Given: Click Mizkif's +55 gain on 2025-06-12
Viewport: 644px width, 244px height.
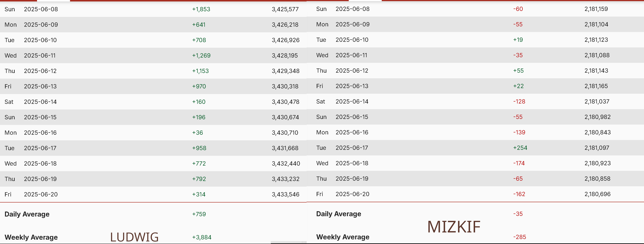Looking at the screenshot, I should [518, 71].
